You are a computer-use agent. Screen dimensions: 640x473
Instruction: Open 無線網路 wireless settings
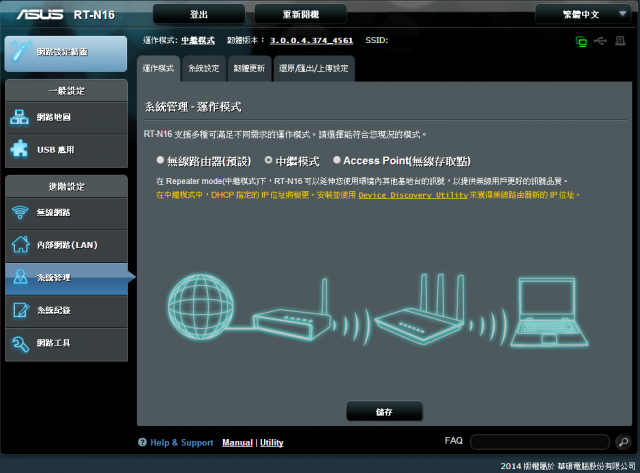coord(66,213)
